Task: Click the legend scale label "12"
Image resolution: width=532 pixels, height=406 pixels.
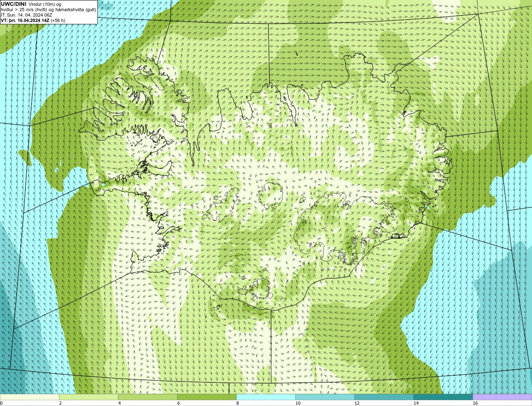Action: [357, 403]
